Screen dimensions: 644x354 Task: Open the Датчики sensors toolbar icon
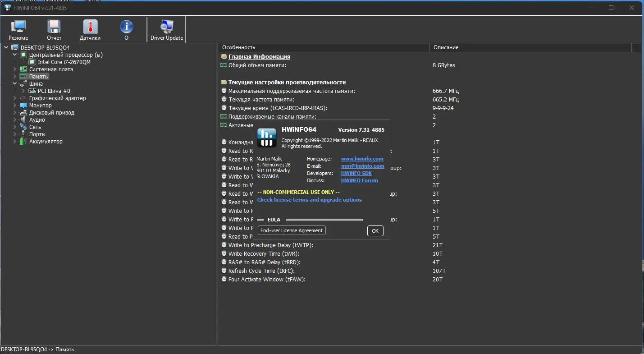(90, 30)
